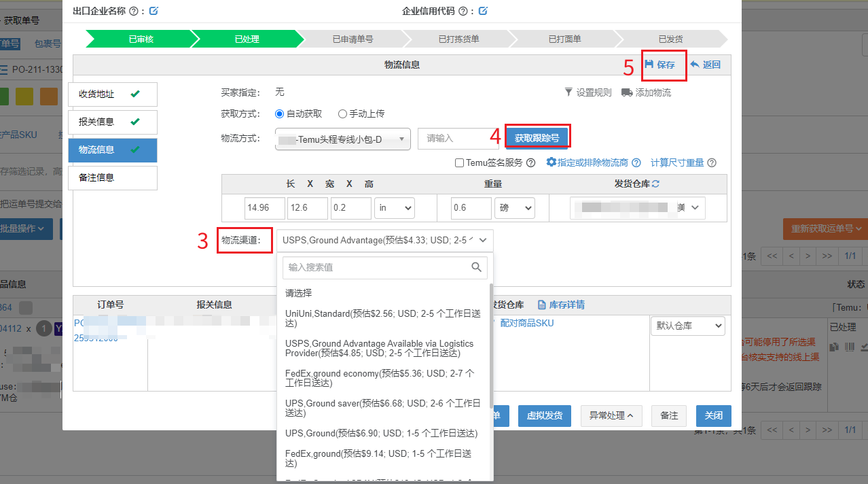
Task: Click the 保存 save icon
Action: (x=649, y=65)
